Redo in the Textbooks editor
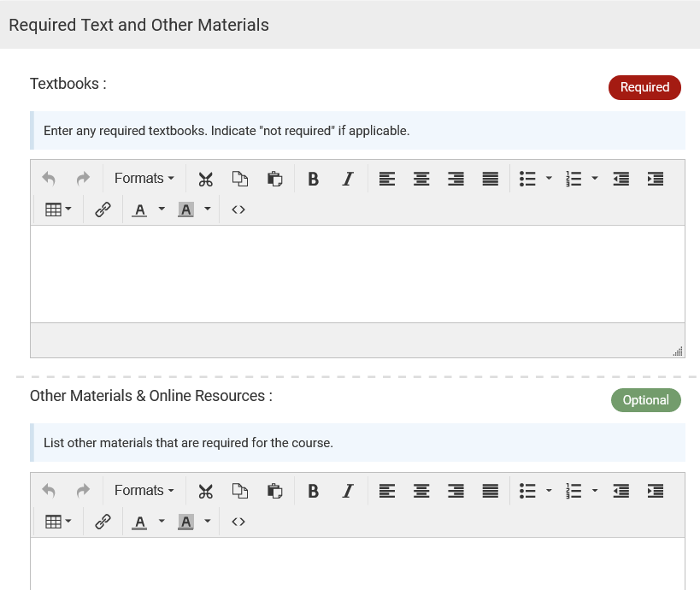This screenshot has height=590, width=700. (x=83, y=179)
